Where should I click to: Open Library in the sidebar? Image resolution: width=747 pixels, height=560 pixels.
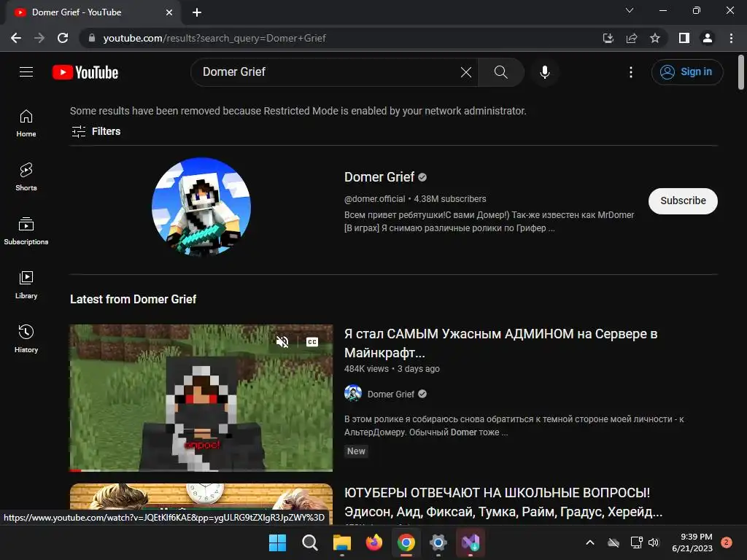26,285
